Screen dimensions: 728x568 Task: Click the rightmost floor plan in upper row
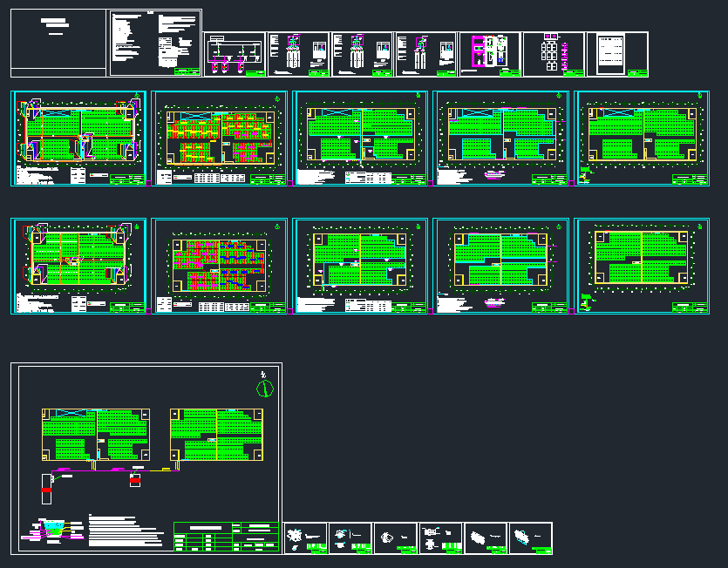(x=643, y=138)
